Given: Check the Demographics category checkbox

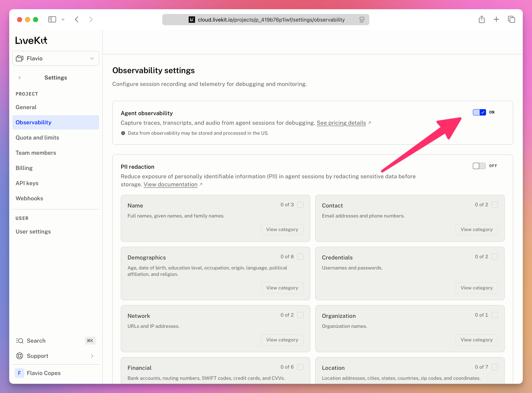Looking at the screenshot, I should [300, 257].
